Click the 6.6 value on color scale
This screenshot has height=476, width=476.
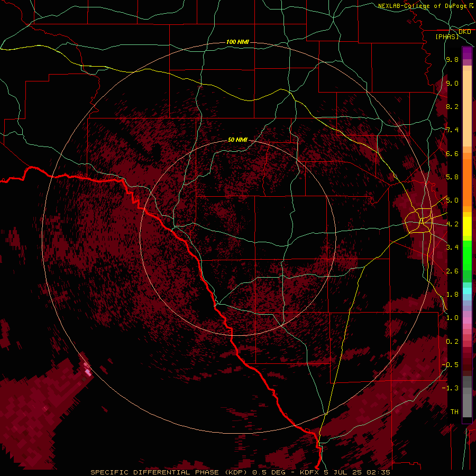(452, 153)
